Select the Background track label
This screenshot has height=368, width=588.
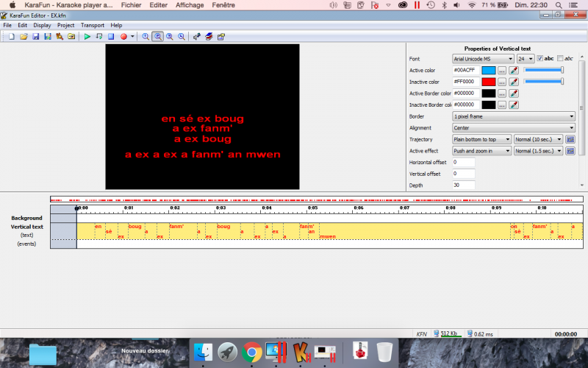pos(26,218)
